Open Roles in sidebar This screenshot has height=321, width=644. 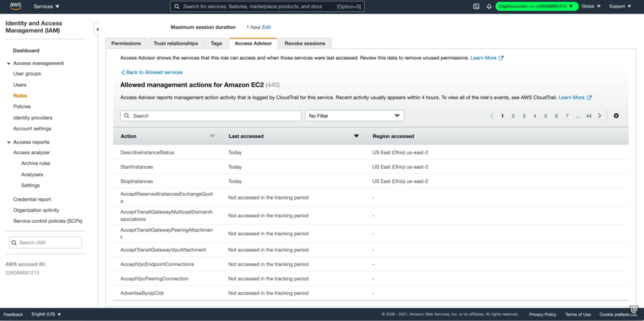point(20,95)
